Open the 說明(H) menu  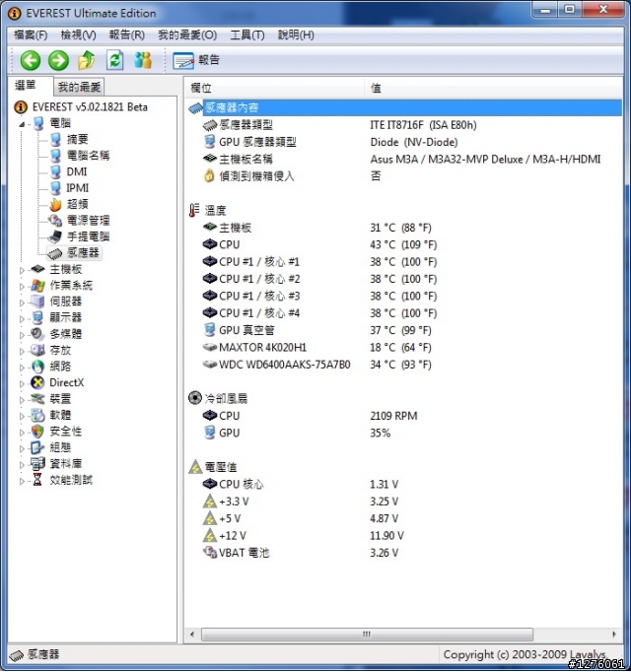click(x=296, y=34)
